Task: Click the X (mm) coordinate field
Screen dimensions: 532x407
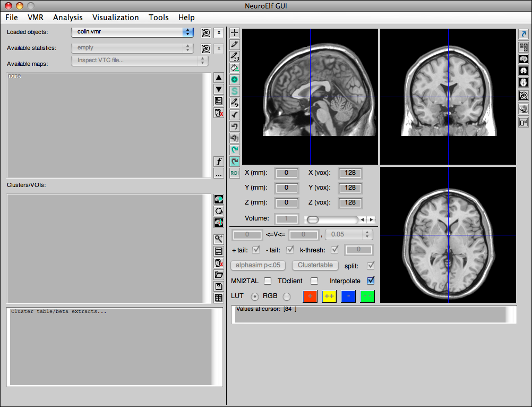Action: tap(286, 173)
